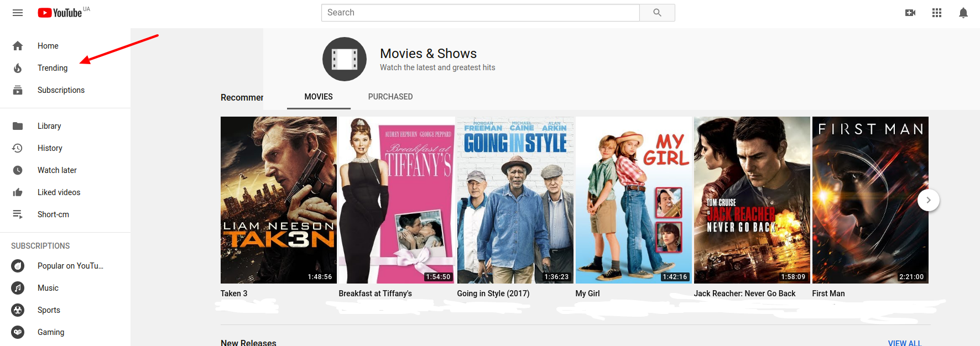Click the Movies & Shows film reel avatar
Screen dimensions: 980x346
[345, 59]
